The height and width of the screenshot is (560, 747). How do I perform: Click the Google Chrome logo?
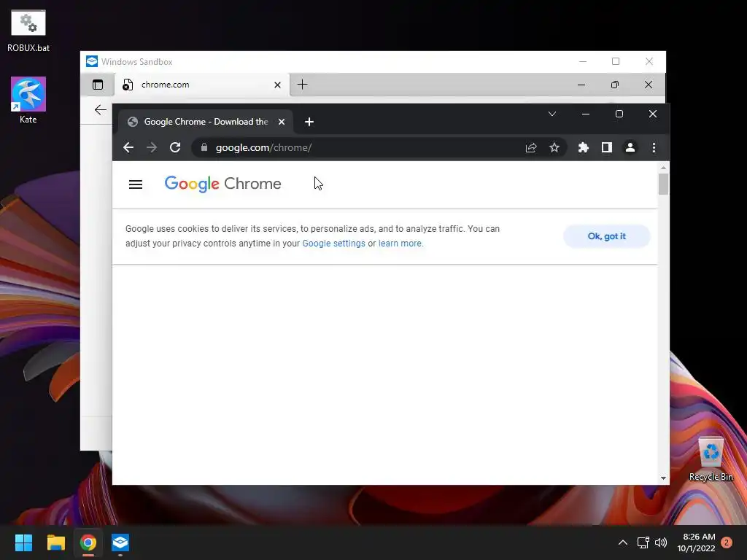(222, 184)
